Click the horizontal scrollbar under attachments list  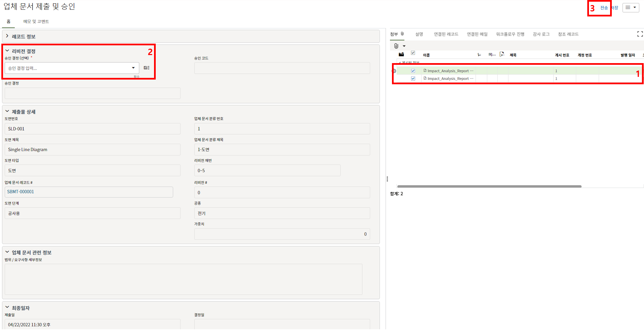click(x=489, y=186)
